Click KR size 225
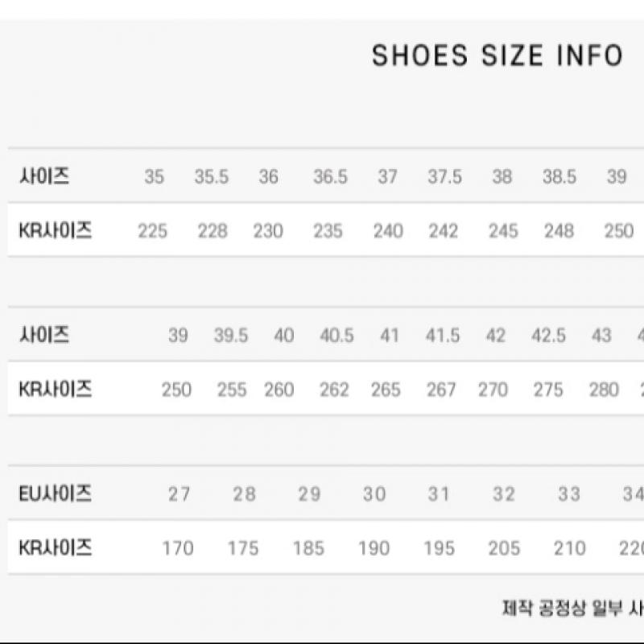 (x=152, y=231)
